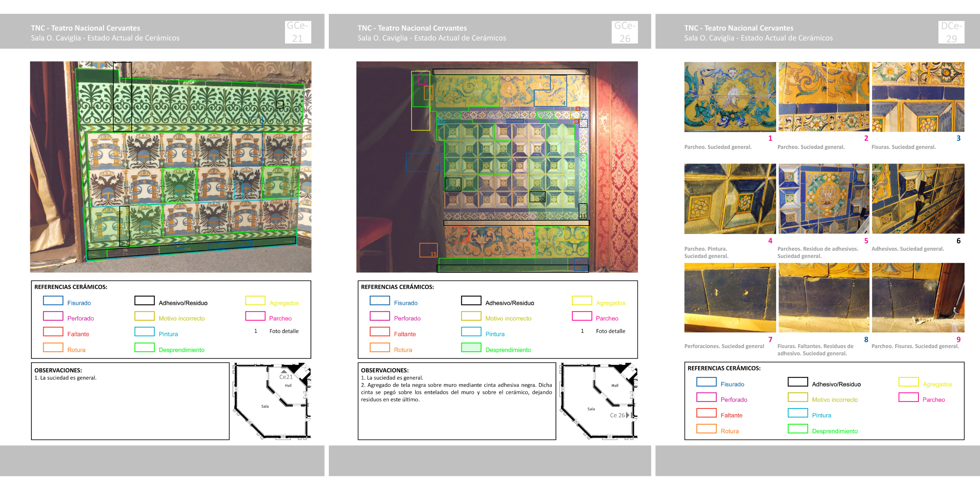The height and width of the screenshot is (490, 980).
Task: Select the 'Desprendimiento' label in DCe-29 legend
Action: click(x=835, y=431)
